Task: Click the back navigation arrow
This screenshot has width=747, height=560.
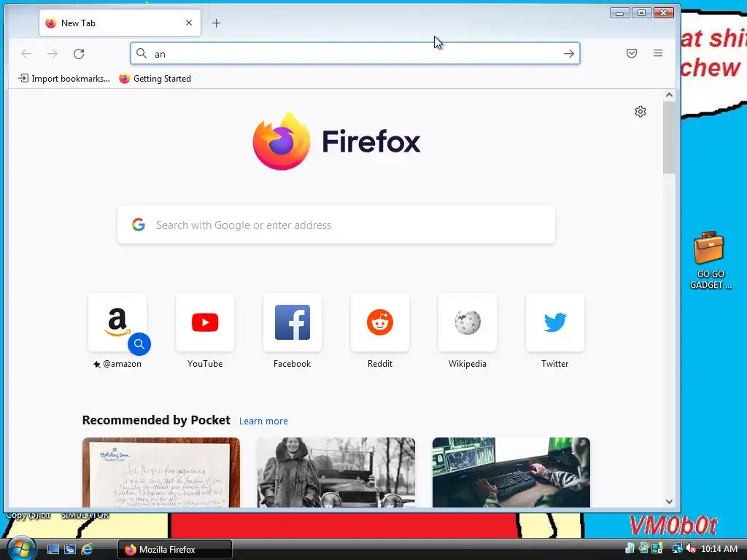Action: (x=26, y=54)
